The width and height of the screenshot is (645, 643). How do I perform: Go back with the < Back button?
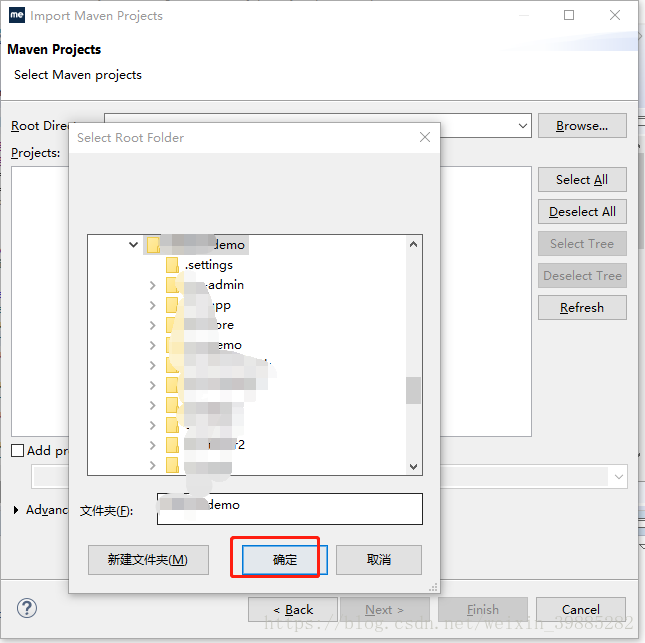click(x=293, y=609)
